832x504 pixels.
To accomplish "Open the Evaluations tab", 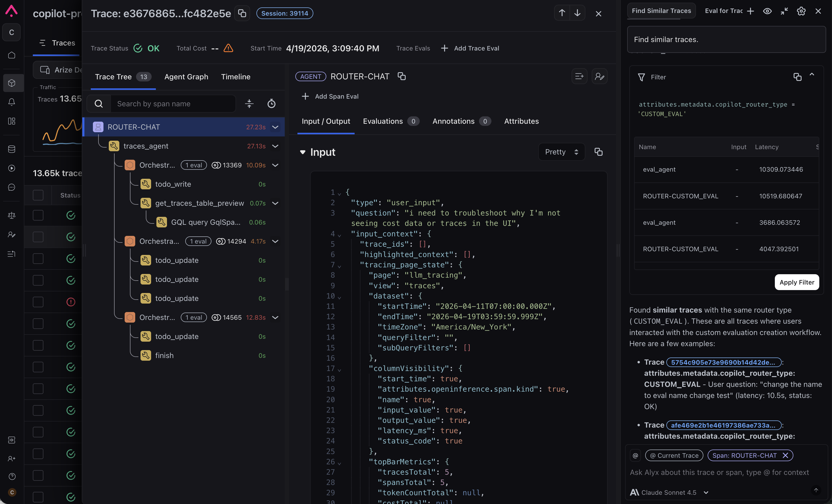I will coord(391,121).
